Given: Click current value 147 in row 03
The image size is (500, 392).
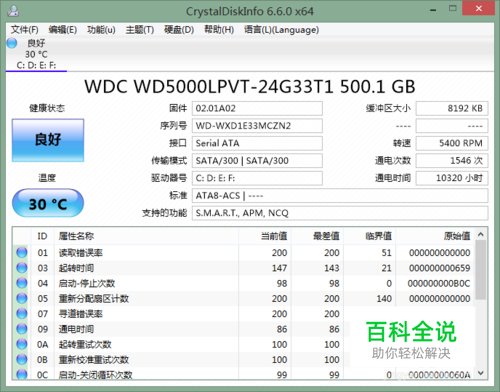Looking at the screenshot, I should (279, 268).
